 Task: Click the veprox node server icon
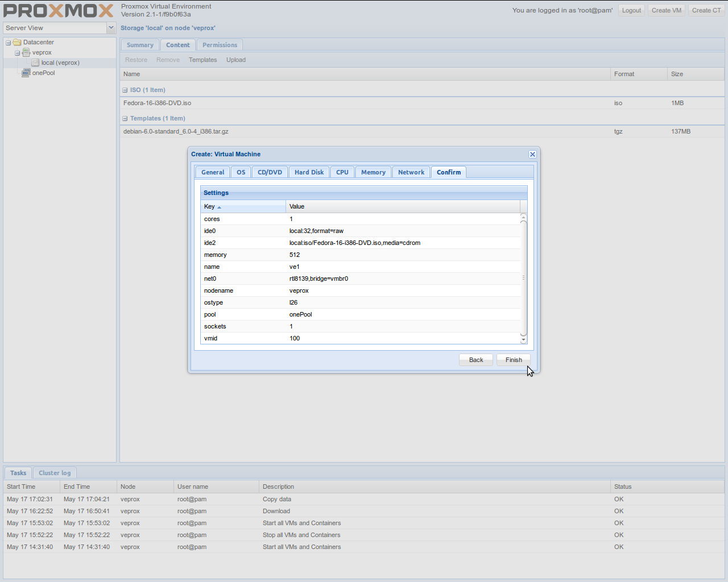(27, 52)
